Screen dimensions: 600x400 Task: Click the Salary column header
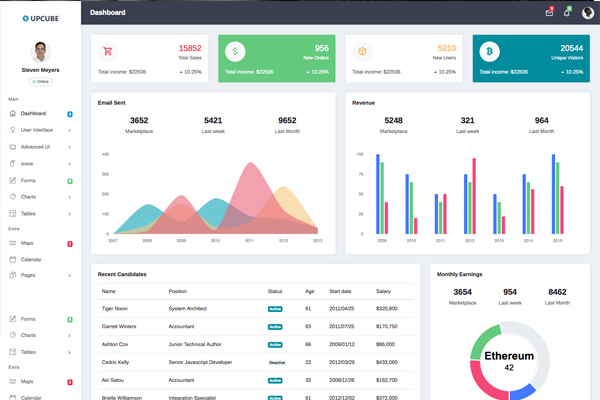[383, 291]
